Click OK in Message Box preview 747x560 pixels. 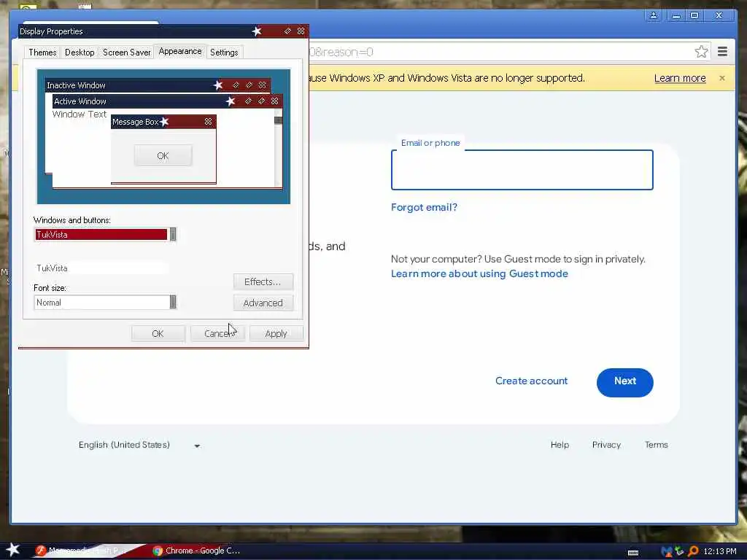(163, 156)
